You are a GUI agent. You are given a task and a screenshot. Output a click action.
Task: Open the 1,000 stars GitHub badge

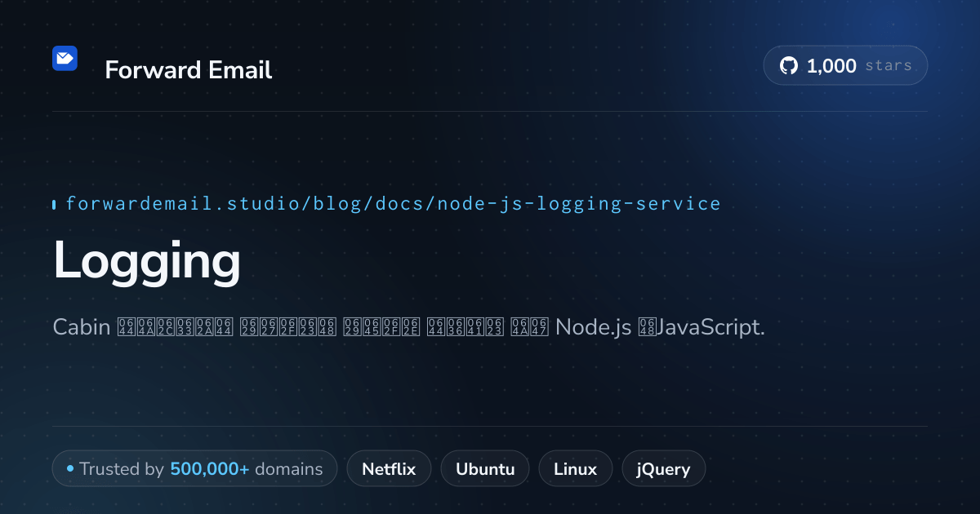[x=845, y=65]
